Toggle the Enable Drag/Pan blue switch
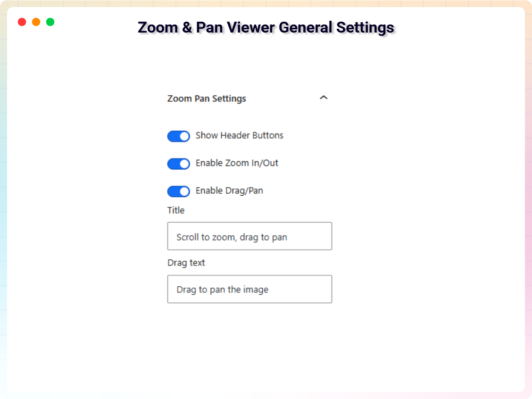 (178, 191)
